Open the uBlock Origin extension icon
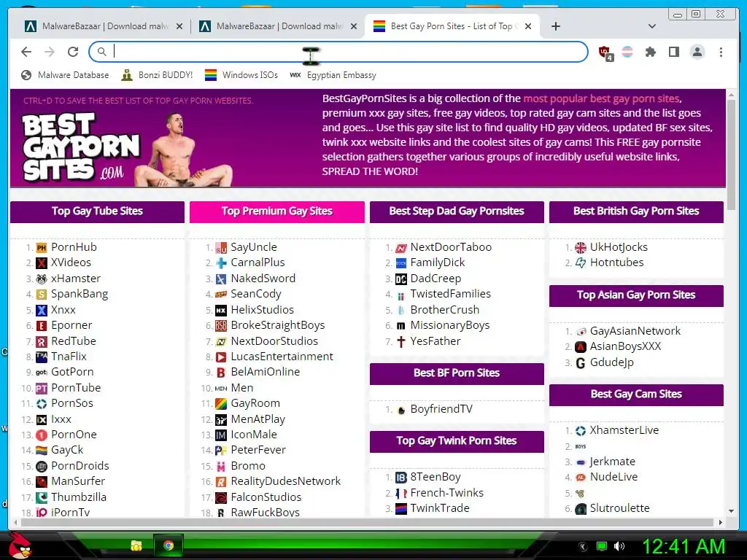This screenshot has width=747, height=560. (605, 52)
